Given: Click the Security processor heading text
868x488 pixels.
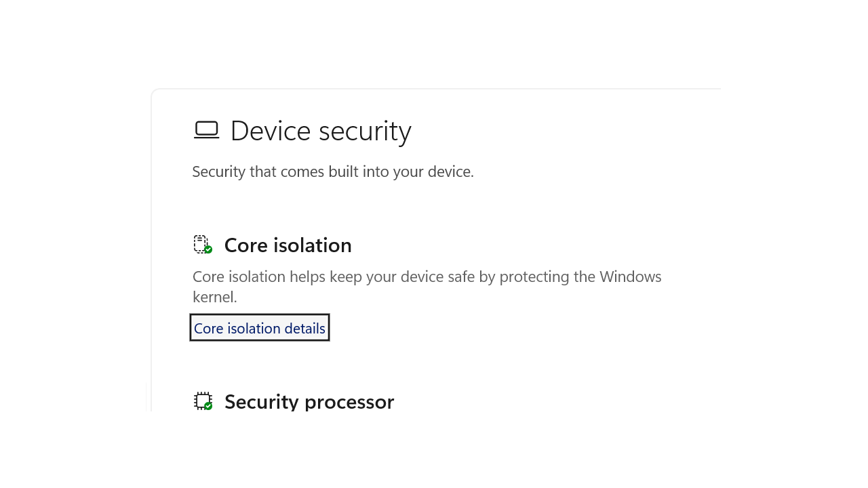Looking at the screenshot, I should [x=309, y=401].
